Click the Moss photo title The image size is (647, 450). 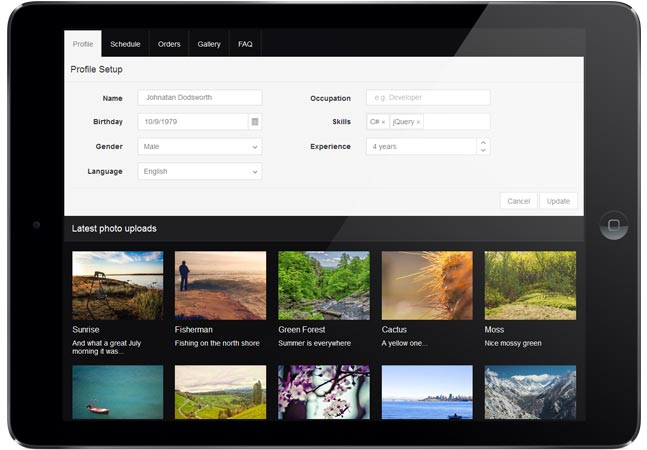(494, 330)
